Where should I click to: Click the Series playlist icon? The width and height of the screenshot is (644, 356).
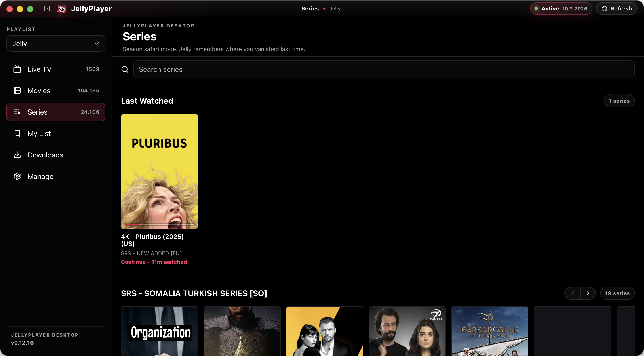[17, 112]
